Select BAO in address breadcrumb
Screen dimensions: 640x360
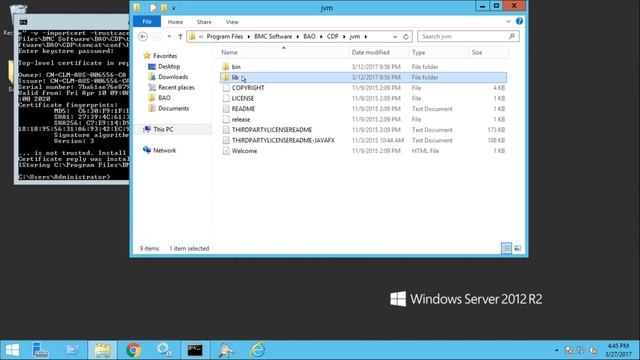pyautogui.click(x=309, y=37)
